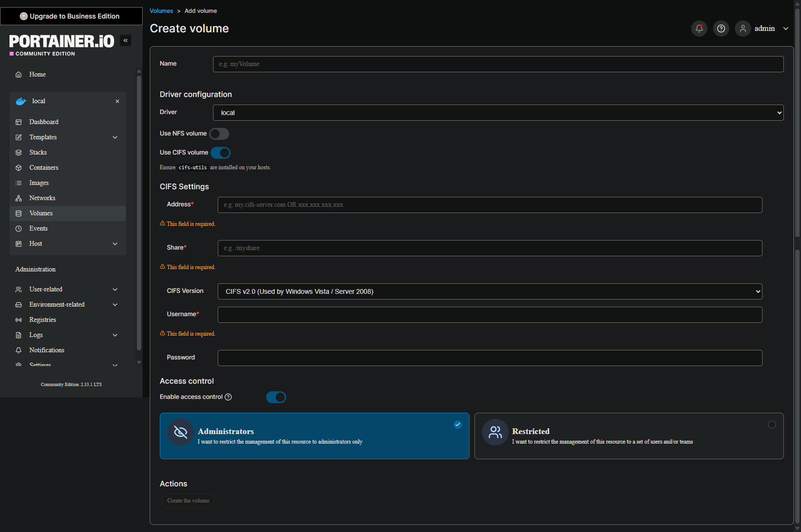Click the admin user avatar icon

tap(743, 29)
